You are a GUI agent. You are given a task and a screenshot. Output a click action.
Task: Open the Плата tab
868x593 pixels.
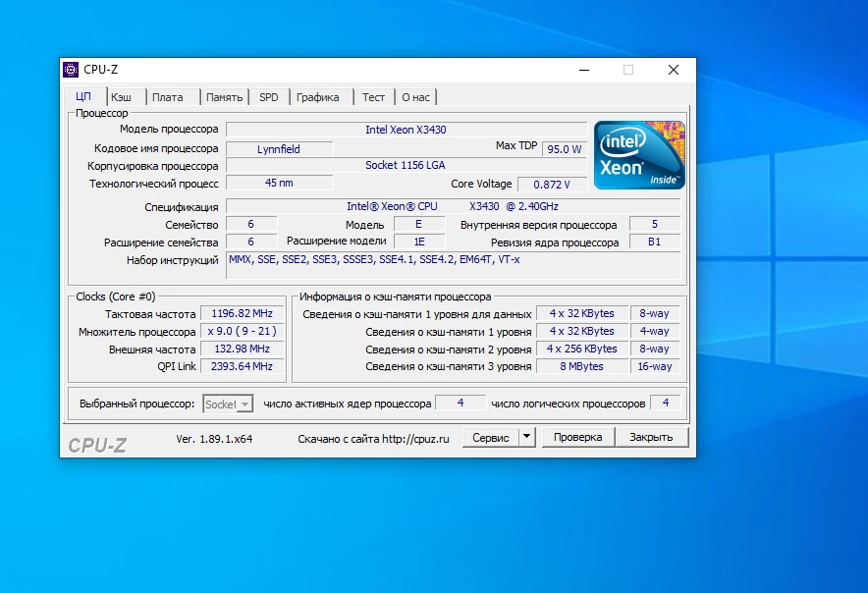coord(168,97)
